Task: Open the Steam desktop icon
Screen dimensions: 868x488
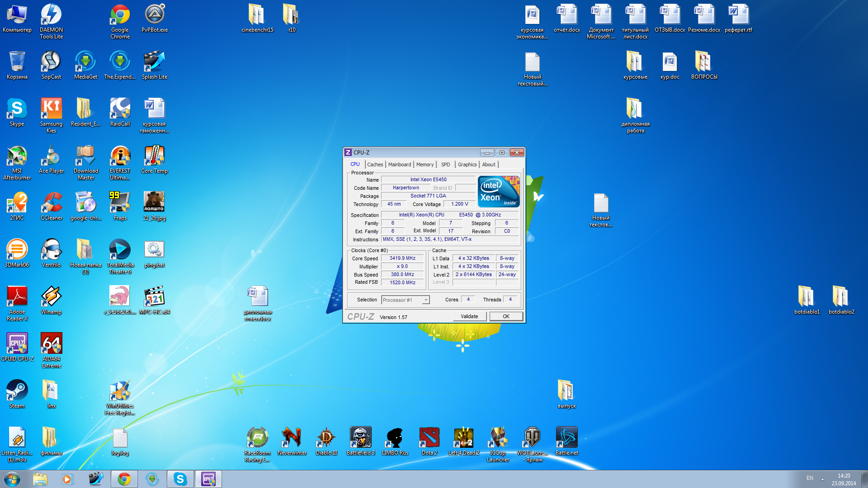Action: click(x=17, y=391)
